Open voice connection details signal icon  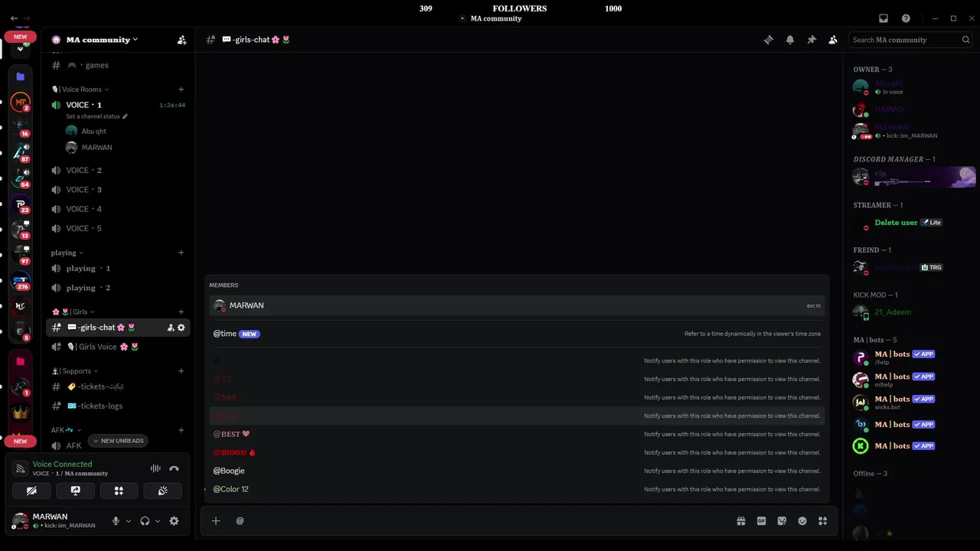[21, 468]
